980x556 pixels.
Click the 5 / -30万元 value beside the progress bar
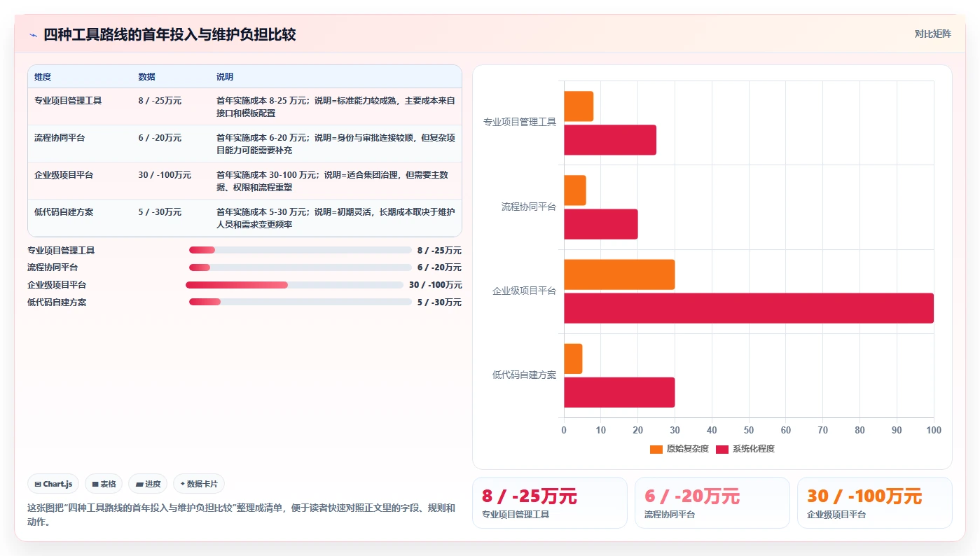tap(439, 303)
